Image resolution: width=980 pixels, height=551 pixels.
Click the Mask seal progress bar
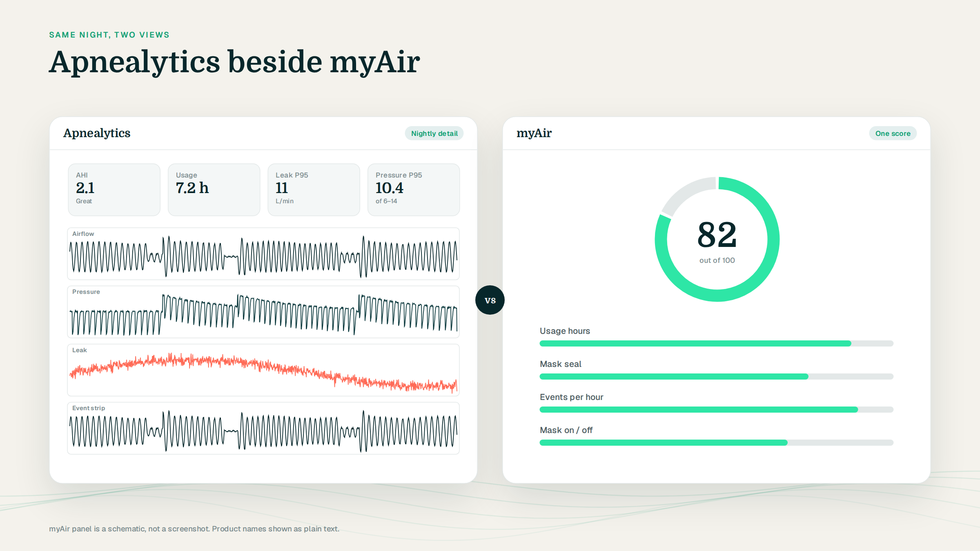[x=717, y=377]
